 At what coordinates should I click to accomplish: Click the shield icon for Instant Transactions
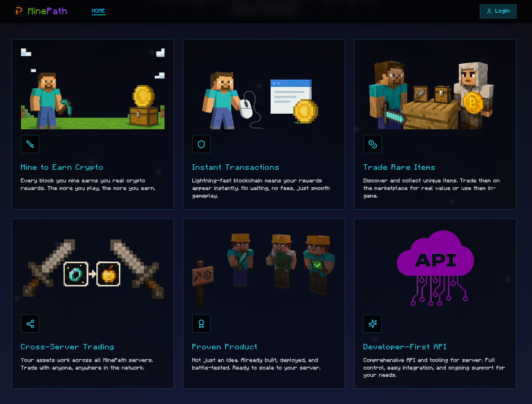pyautogui.click(x=201, y=144)
